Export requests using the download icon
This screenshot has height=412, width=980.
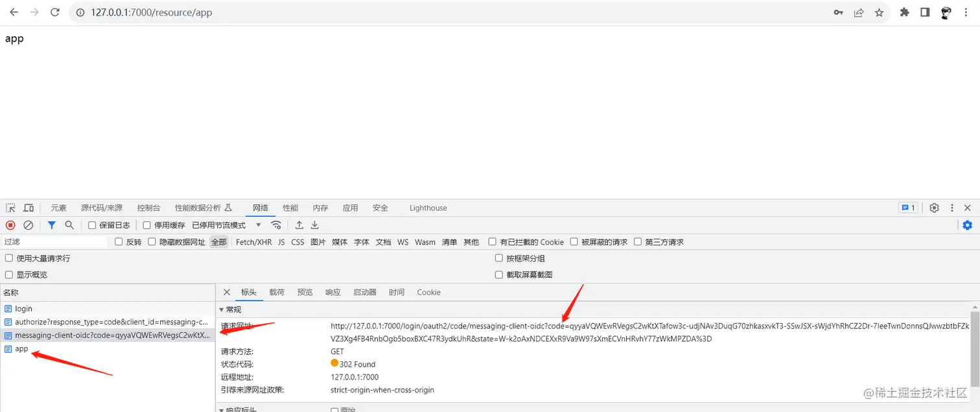[x=314, y=225]
